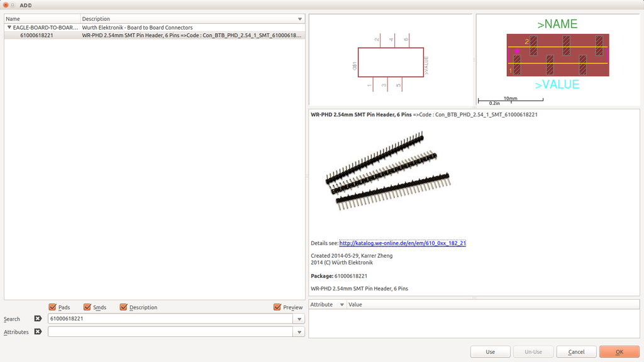This screenshot has width=644, height=362.
Task: Click the 'Wurth Elektronik - Board to Board Connectors' description
Action: tap(137, 28)
